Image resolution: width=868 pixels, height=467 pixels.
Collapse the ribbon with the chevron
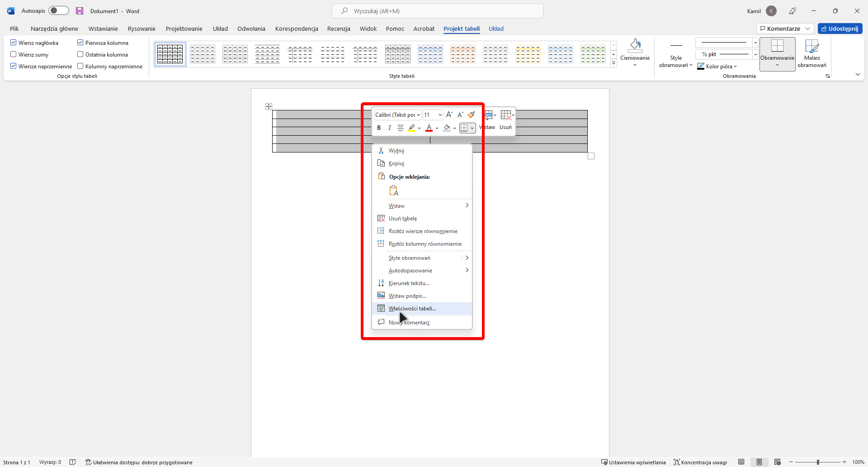(x=858, y=74)
